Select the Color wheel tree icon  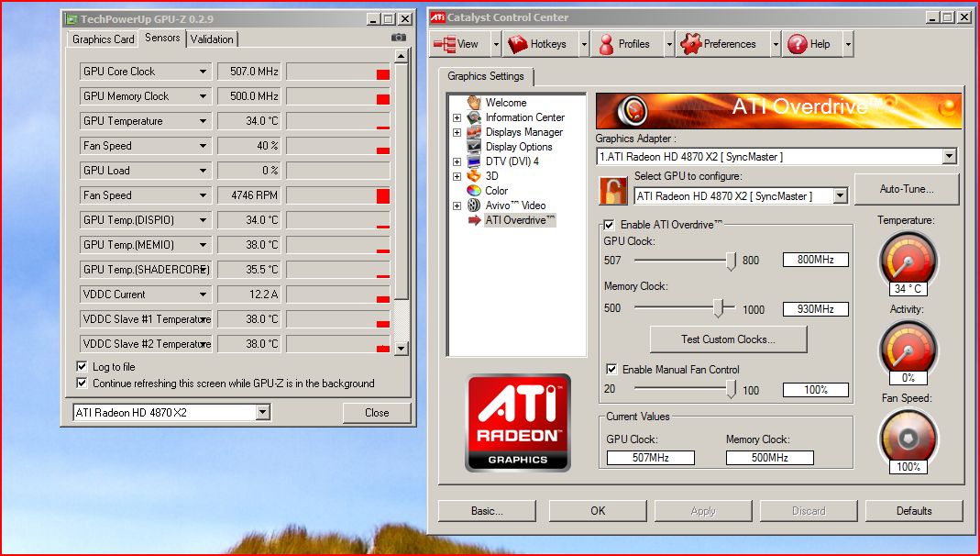(474, 191)
